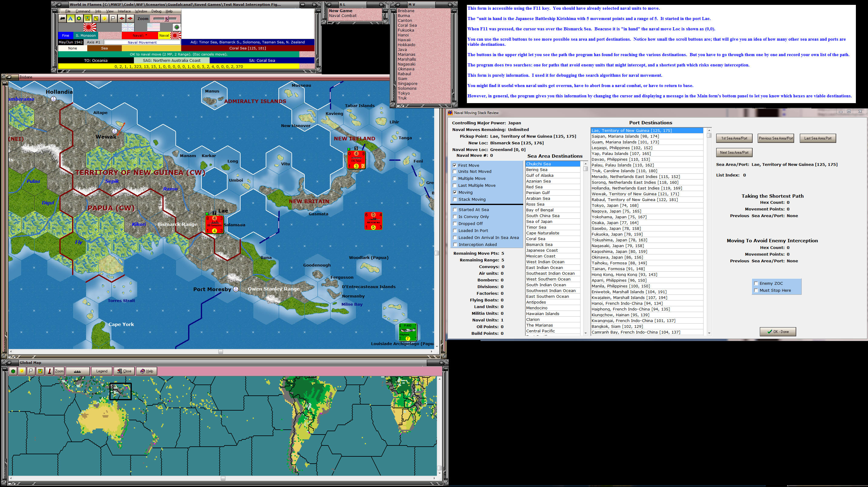
Task: Check the Interception Asked option
Action: coord(455,244)
